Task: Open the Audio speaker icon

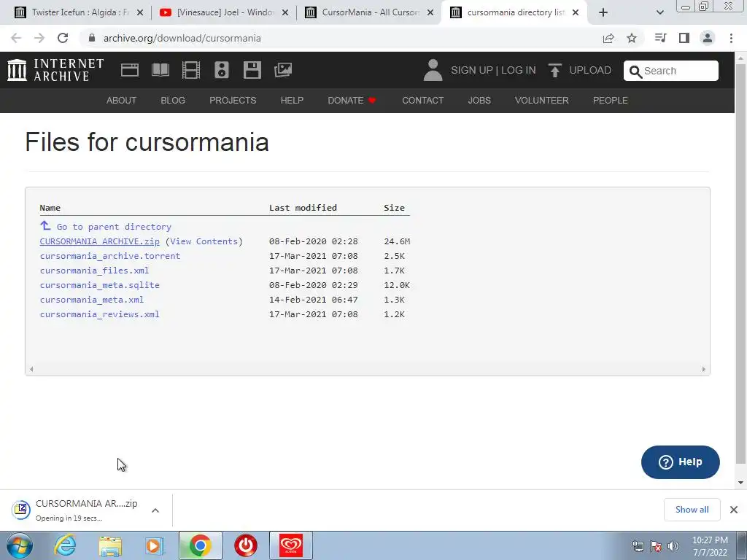Action: point(222,70)
